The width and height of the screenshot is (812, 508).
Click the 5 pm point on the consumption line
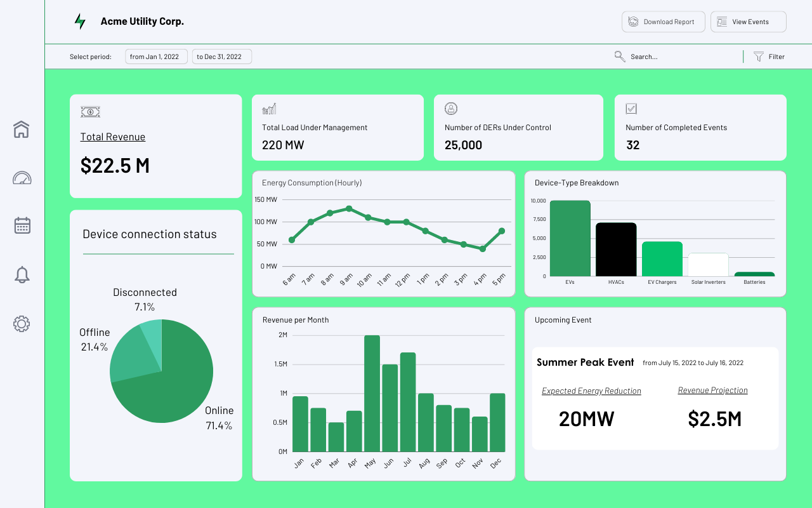coord(502,231)
